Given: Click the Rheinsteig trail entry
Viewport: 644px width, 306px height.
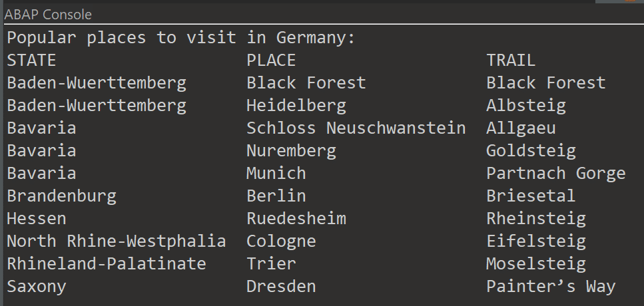Looking at the screenshot, I should point(536,218).
